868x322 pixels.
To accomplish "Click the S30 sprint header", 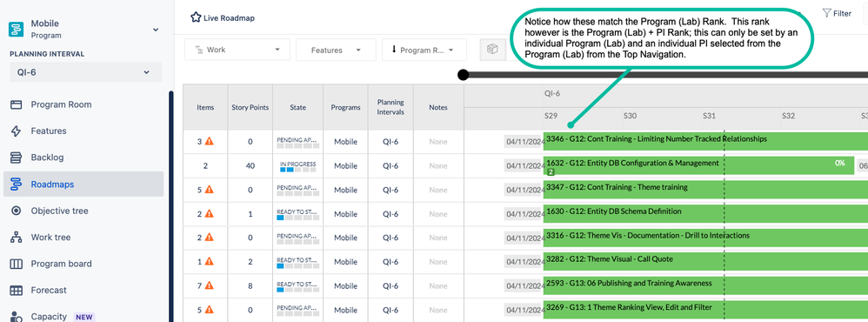I will [630, 117].
